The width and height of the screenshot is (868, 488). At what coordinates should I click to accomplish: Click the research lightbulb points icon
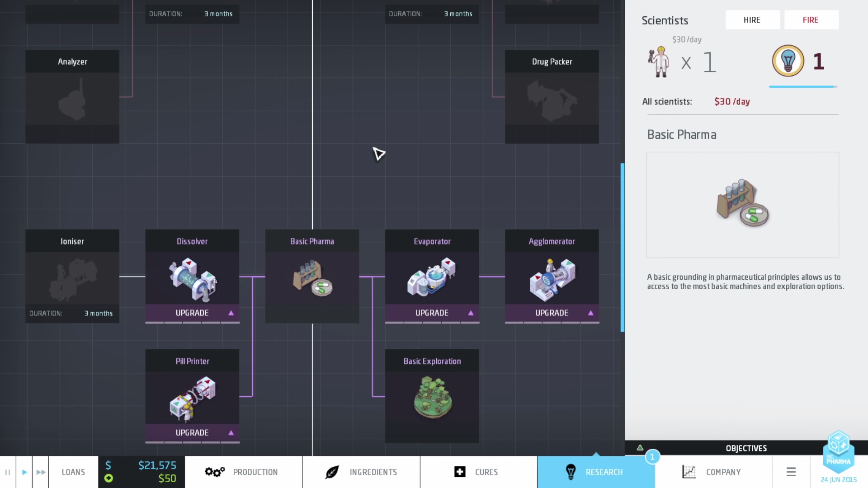tap(788, 61)
